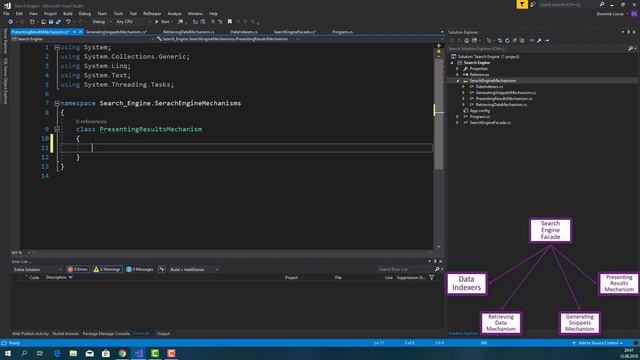The width and height of the screenshot is (640, 360).
Task: Click the Description column header in Error List
Action: 56,278
